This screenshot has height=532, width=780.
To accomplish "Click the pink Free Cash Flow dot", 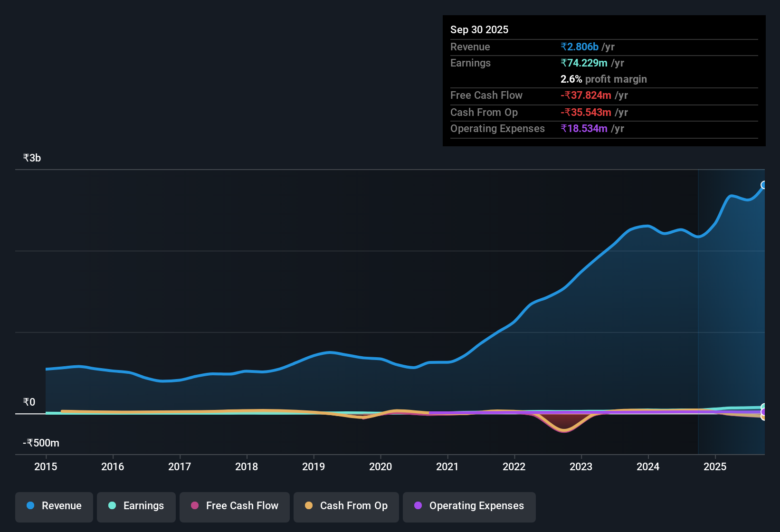I will [194, 506].
